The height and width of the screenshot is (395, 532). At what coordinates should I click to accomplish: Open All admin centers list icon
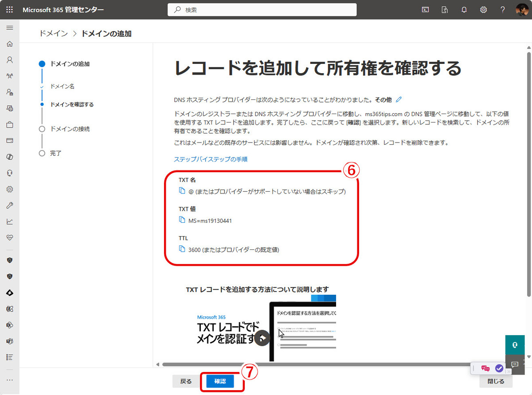point(9,357)
